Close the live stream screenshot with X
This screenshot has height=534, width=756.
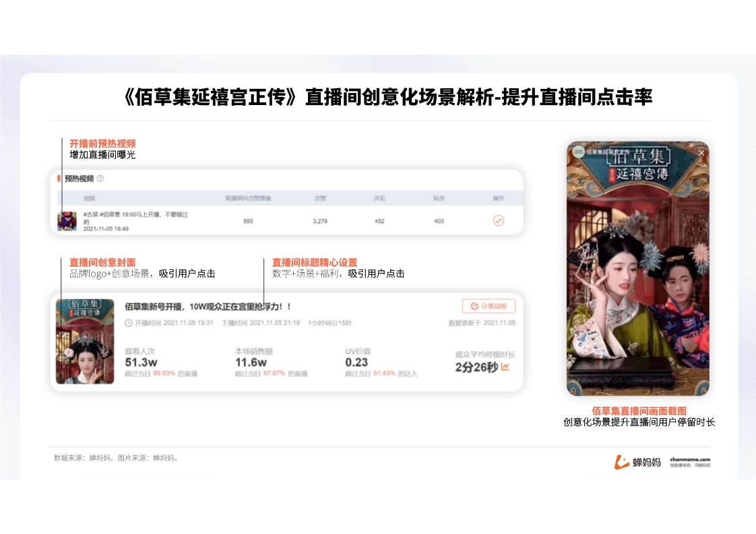click(x=701, y=153)
